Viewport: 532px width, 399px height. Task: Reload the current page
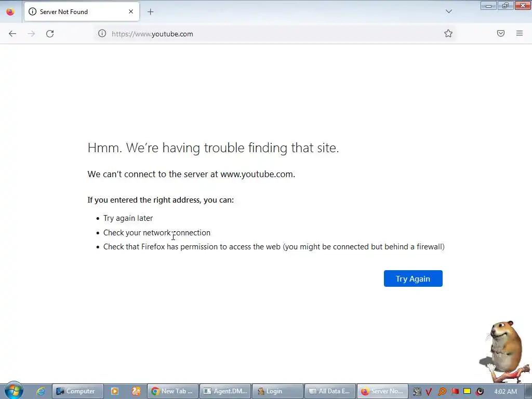point(50,34)
